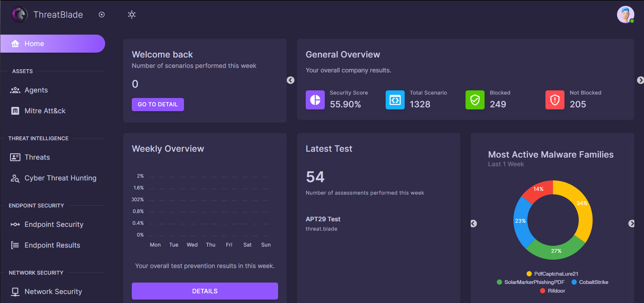644x303 pixels.
Task: Open Agents from the sidebar
Action: (x=36, y=90)
